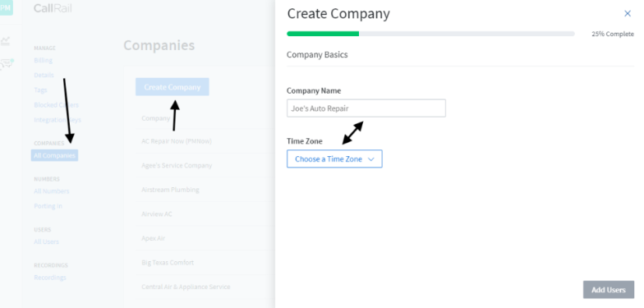Screen dimensions: 644x308
Task: Open the chat messages icon in sidebar
Action: tap(7, 64)
